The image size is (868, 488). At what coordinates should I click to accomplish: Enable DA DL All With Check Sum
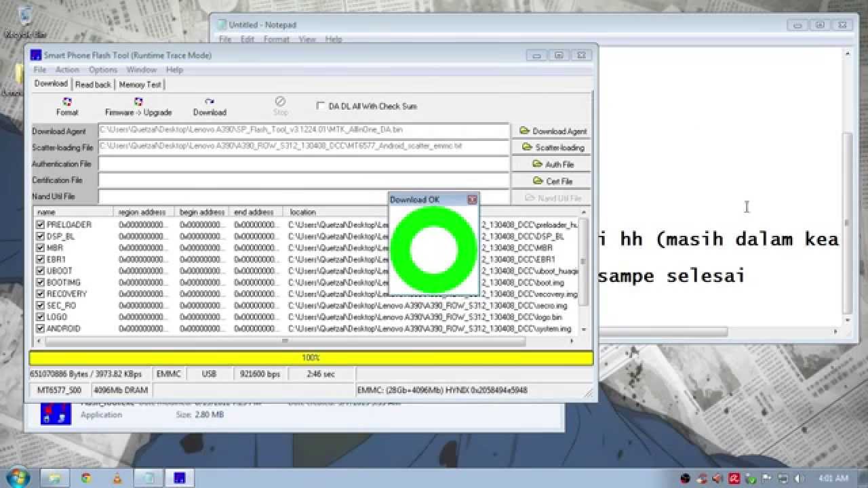(x=321, y=106)
